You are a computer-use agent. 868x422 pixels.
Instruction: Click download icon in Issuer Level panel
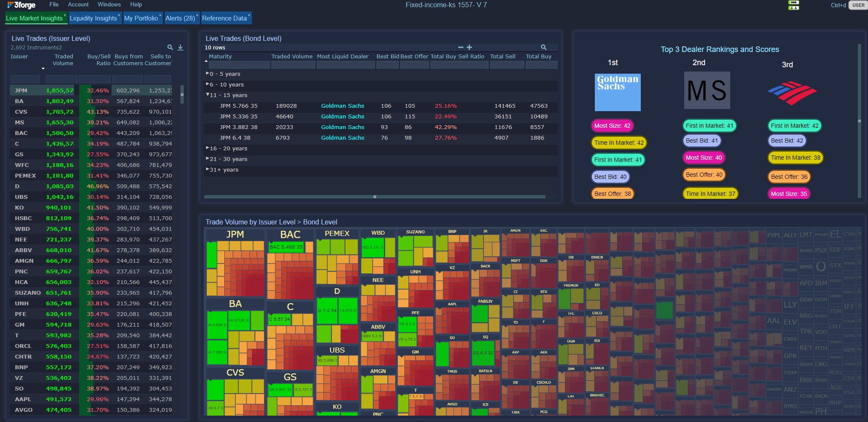click(x=180, y=47)
